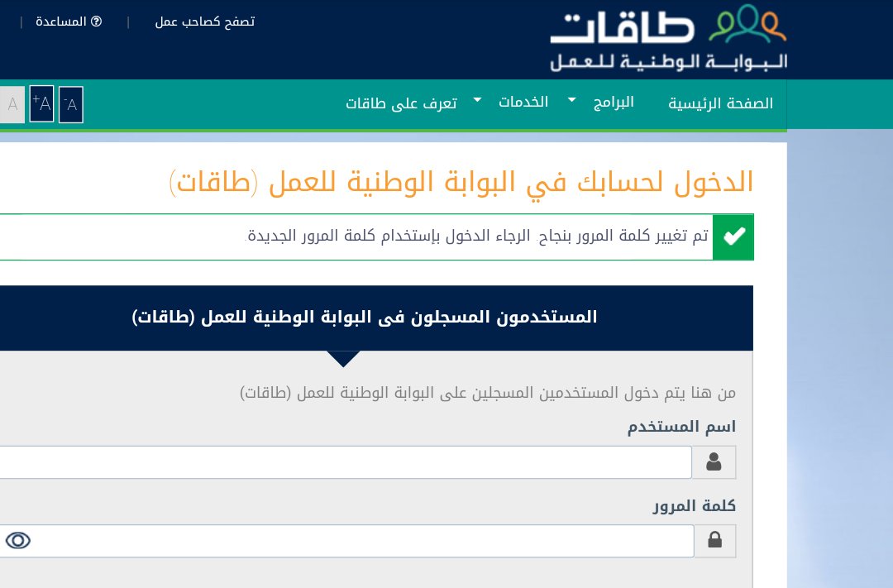Click inside the كلمة المرور password field

[346, 541]
